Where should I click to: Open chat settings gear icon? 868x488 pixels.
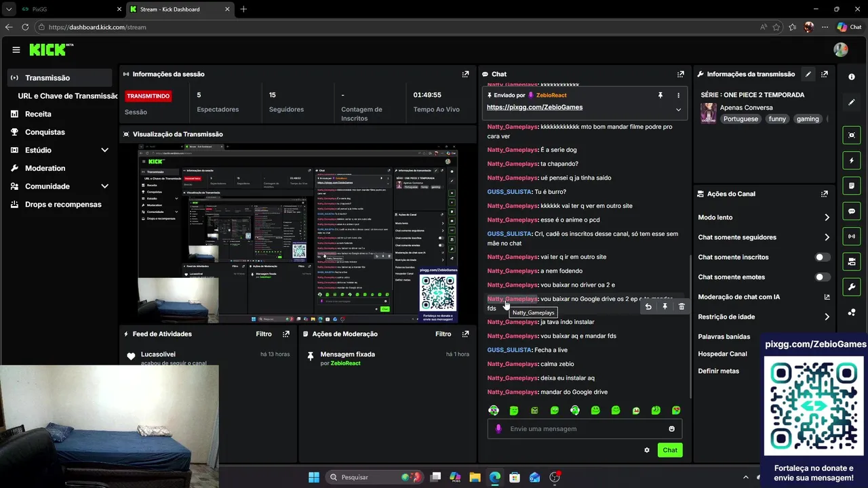[647, 450]
